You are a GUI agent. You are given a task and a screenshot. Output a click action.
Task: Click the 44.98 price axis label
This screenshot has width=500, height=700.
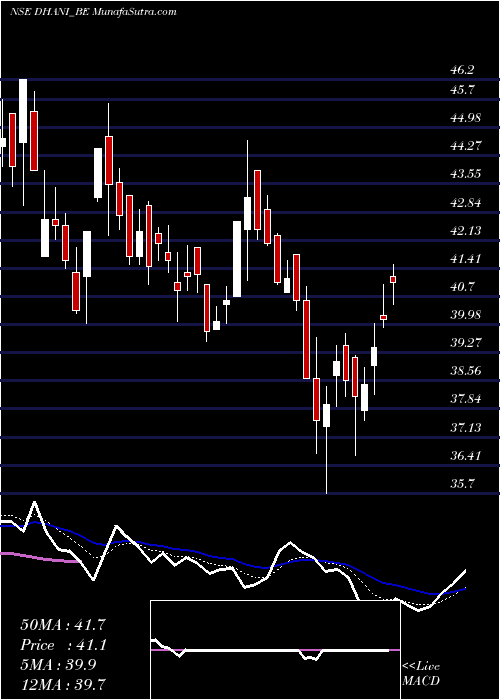point(465,118)
